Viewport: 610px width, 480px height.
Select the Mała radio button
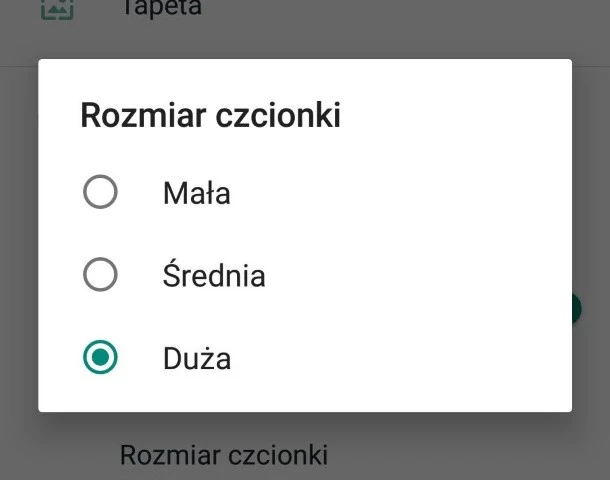100,192
